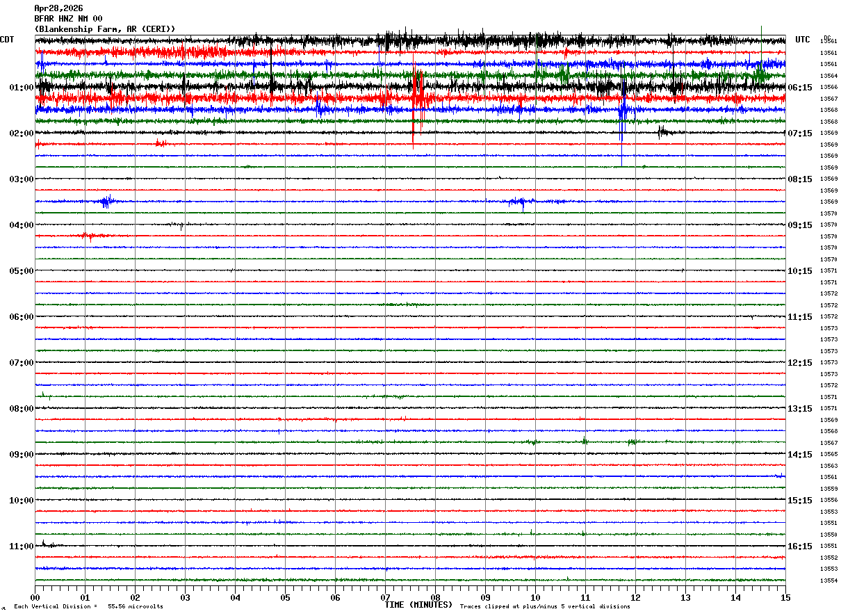
Task: Click the DC offset value 13550
Action: 828,535
